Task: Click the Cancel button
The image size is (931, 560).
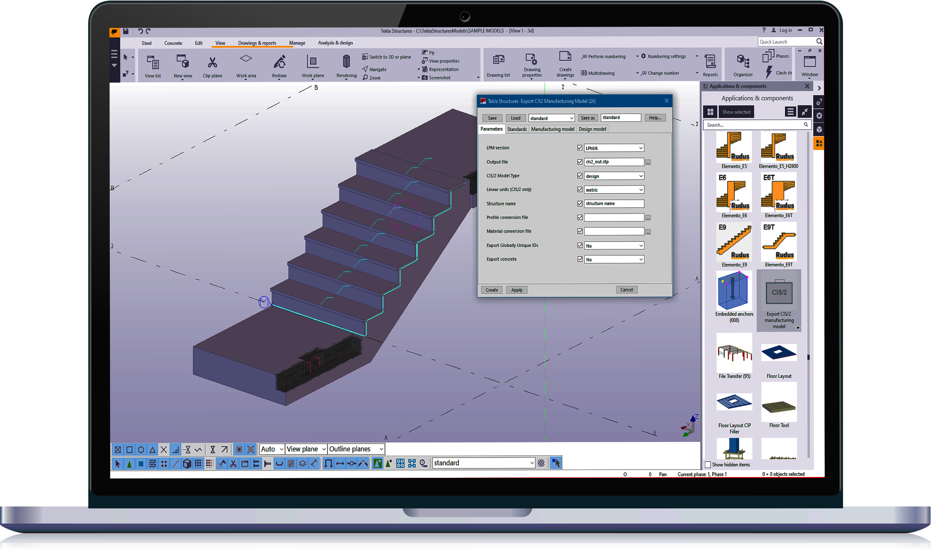Action: (626, 290)
